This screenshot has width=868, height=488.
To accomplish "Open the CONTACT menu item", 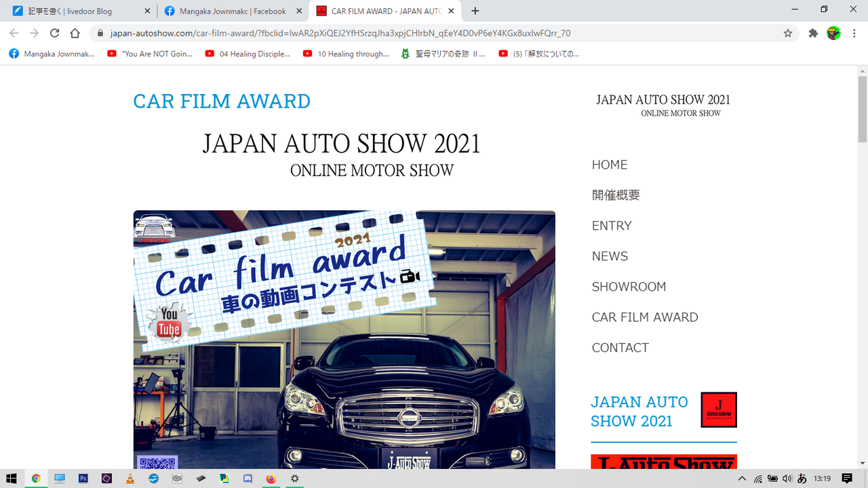I will 620,348.
